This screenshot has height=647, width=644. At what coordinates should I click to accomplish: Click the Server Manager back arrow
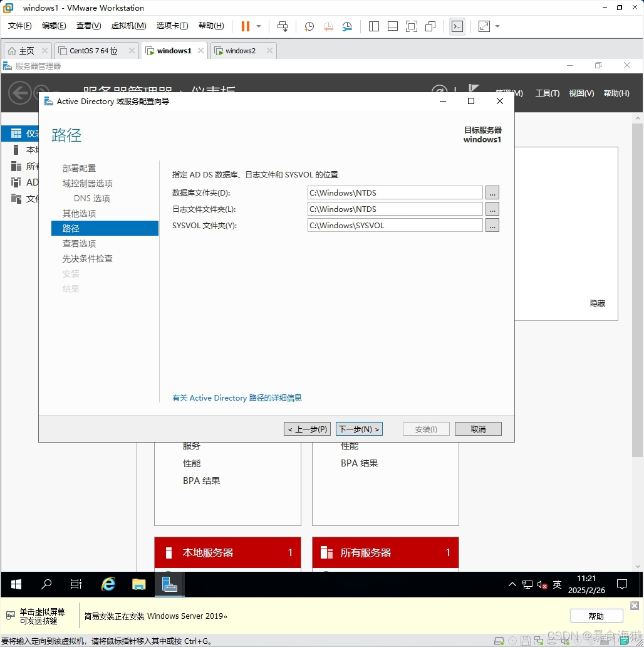coord(20,92)
